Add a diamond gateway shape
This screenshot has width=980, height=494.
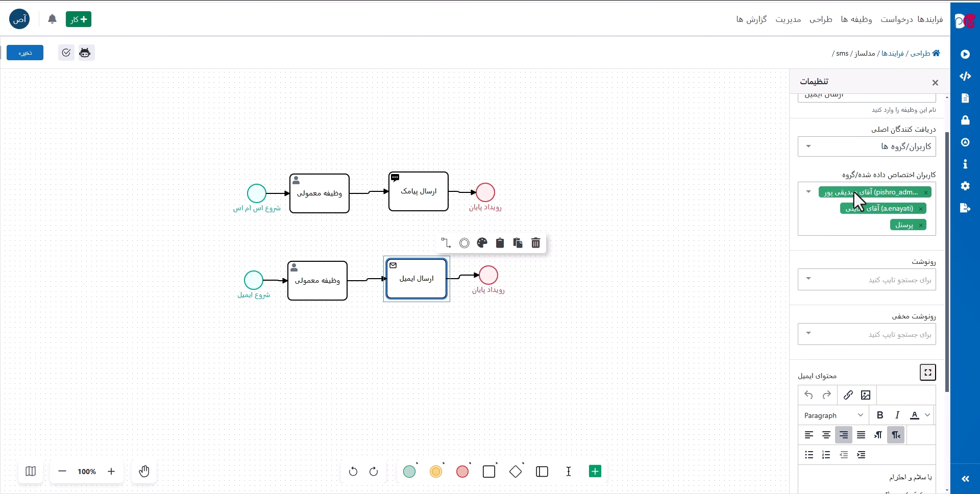coord(516,472)
